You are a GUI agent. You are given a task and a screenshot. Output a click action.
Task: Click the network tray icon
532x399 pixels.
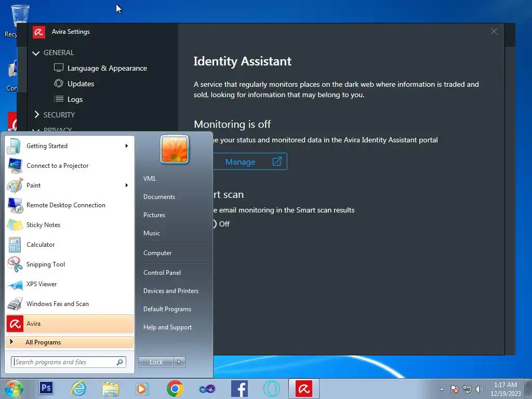pyautogui.click(x=467, y=389)
